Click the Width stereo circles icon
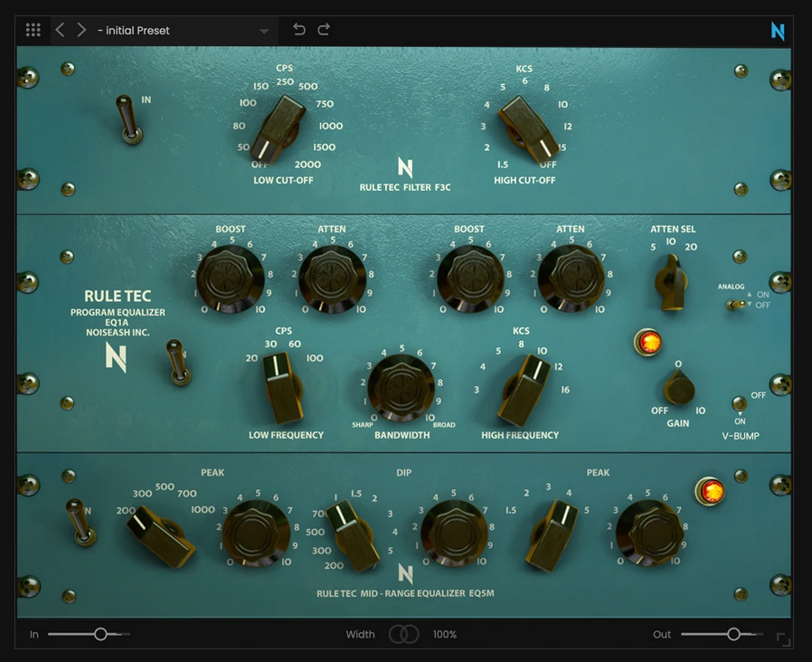The height and width of the screenshot is (662, 812). pos(404,634)
